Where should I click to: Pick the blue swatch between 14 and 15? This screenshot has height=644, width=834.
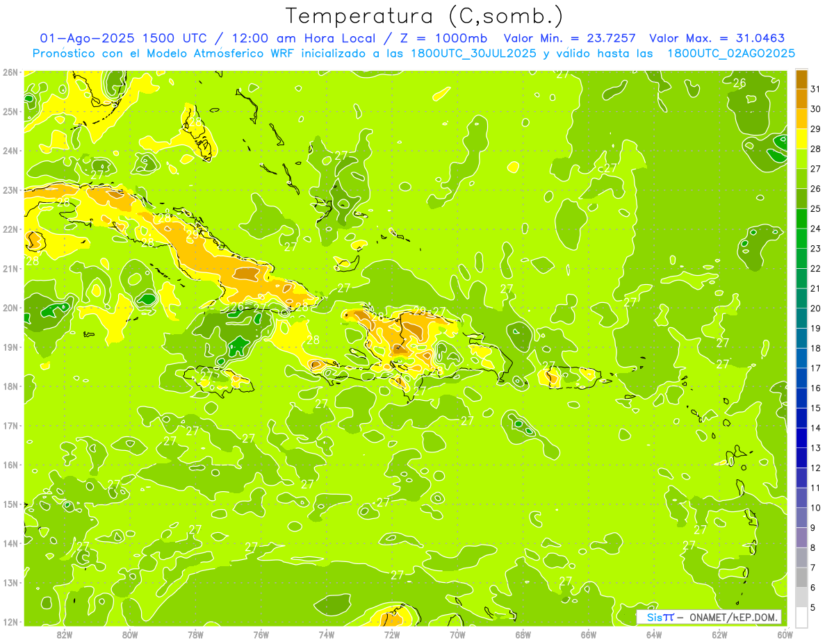801,418
